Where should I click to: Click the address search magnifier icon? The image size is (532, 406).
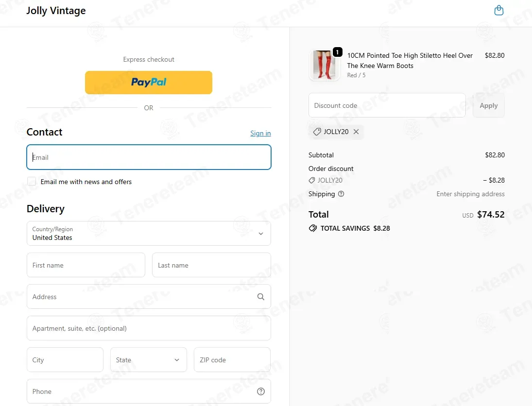pos(260,297)
